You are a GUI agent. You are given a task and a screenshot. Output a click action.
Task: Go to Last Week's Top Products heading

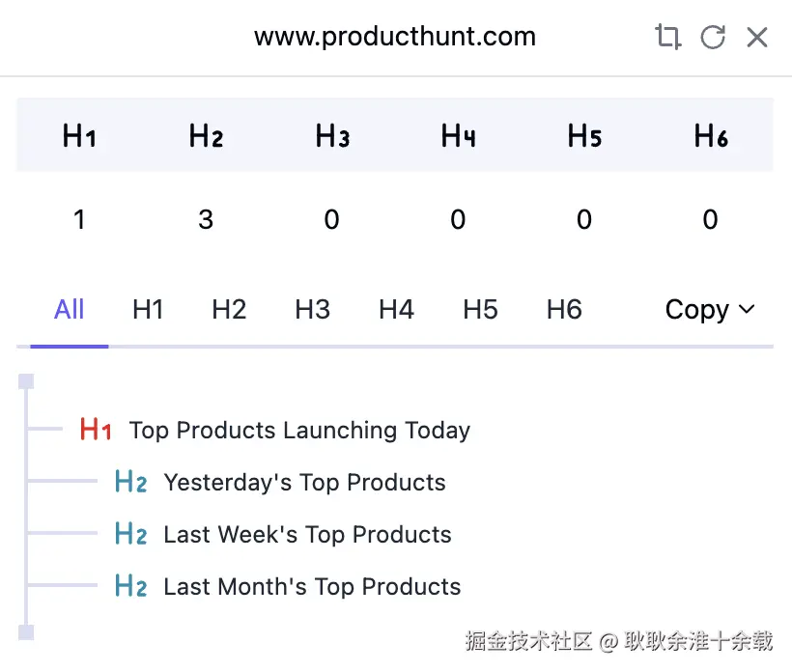tap(307, 535)
